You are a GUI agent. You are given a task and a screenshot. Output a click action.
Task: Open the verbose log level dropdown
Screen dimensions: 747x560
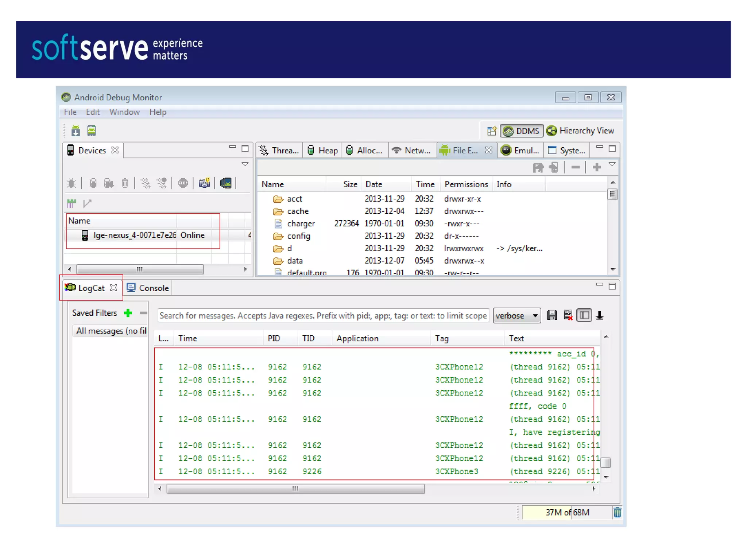tap(516, 315)
